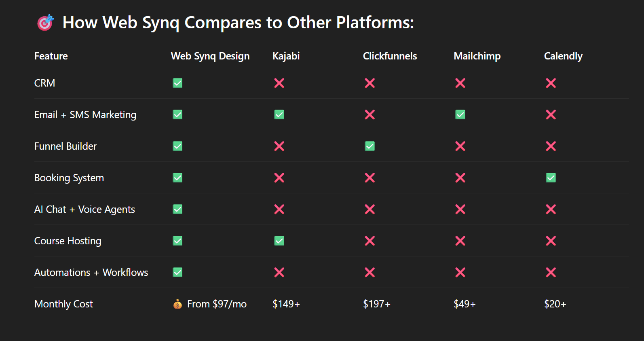Click the 'Mailchimp' column header
The image size is (644, 341).
point(477,56)
